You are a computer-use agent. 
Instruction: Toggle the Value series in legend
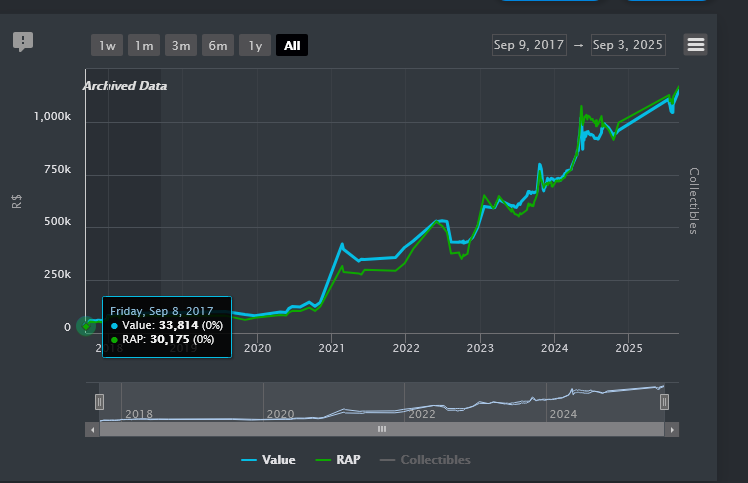(x=269, y=460)
